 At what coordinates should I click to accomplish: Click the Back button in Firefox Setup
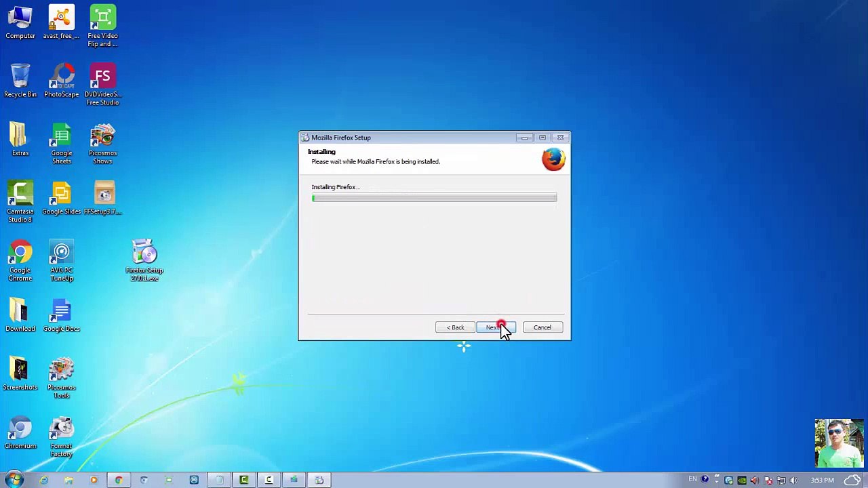(x=455, y=327)
